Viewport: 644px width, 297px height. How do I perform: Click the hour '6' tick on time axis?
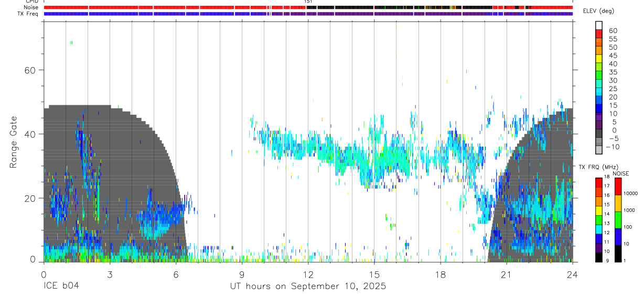point(176,274)
